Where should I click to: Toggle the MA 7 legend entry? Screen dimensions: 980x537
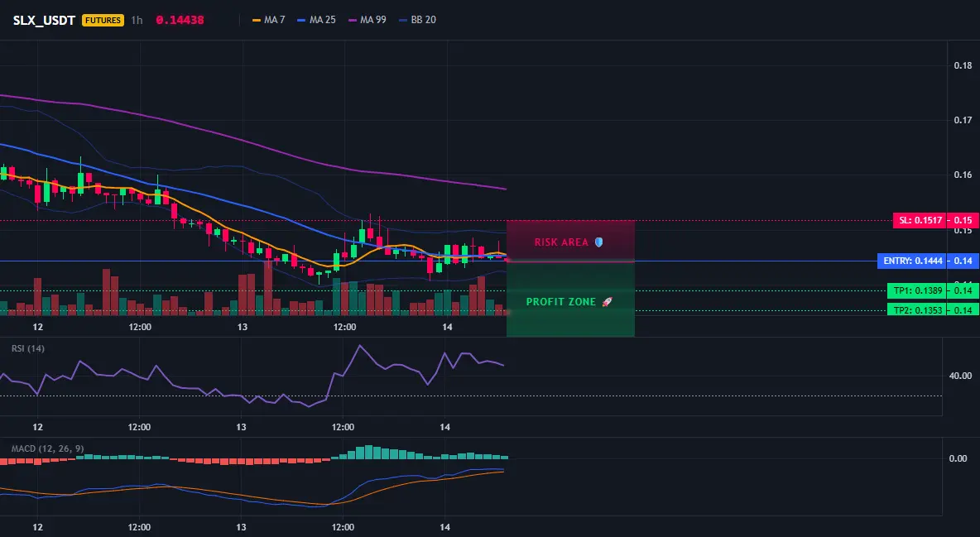(269, 20)
